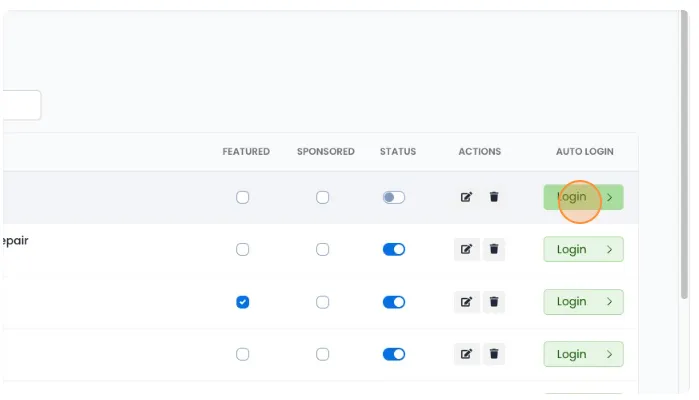Focus the input field above the table
The height and width of the screenshot is (400, 699).
(x=22, y=105)
